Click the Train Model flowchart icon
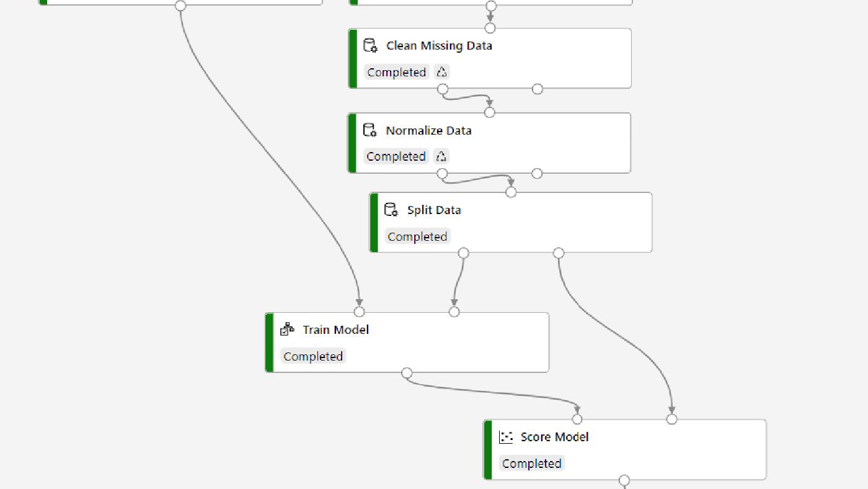 286,329
